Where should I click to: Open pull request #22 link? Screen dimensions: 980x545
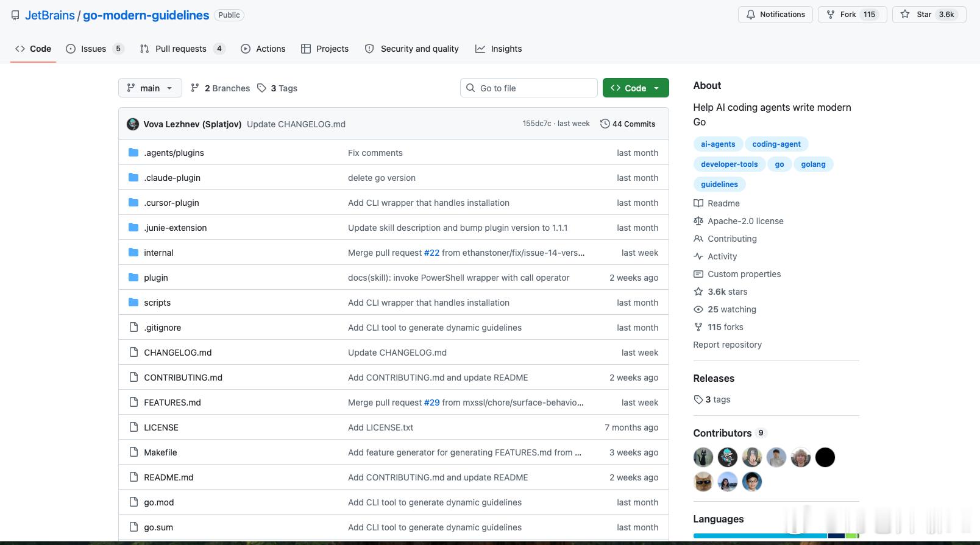coord(431,253)
